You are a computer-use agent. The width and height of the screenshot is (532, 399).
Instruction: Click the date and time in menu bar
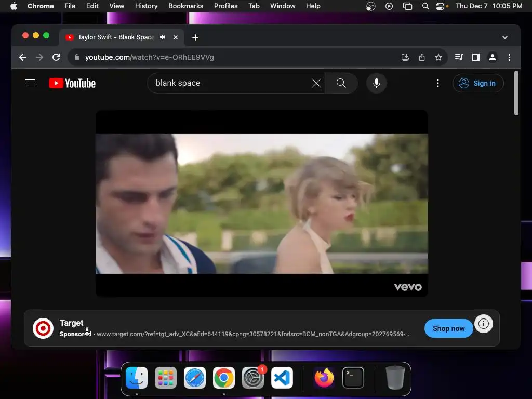[x=489, y=6]
